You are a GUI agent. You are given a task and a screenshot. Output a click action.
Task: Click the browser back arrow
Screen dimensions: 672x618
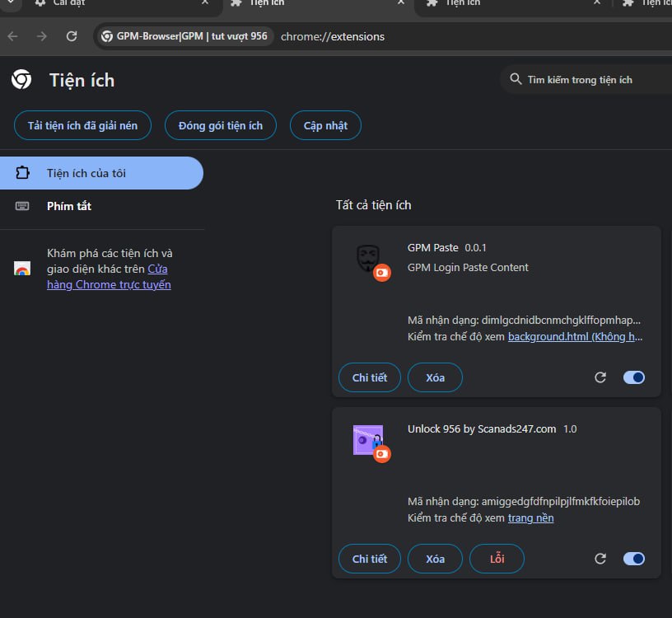pyautogui.click(x=12, y=36)
